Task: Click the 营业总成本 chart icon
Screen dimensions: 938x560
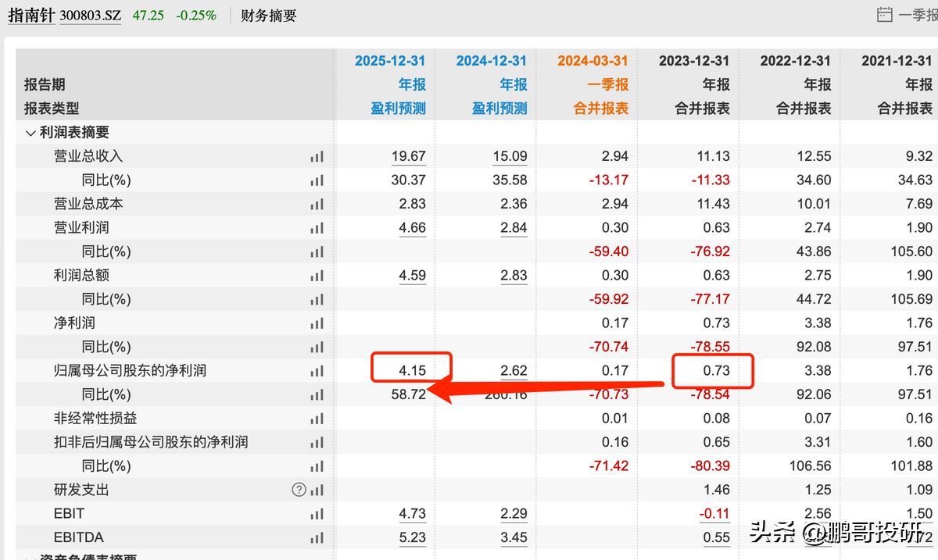Action: (x=317, y=203)
